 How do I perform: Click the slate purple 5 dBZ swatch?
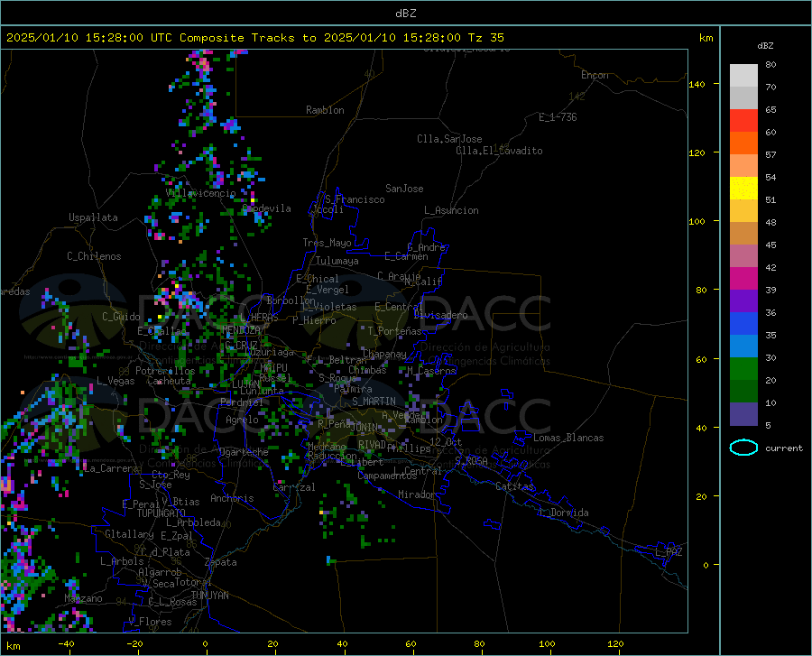click(743, 414)
